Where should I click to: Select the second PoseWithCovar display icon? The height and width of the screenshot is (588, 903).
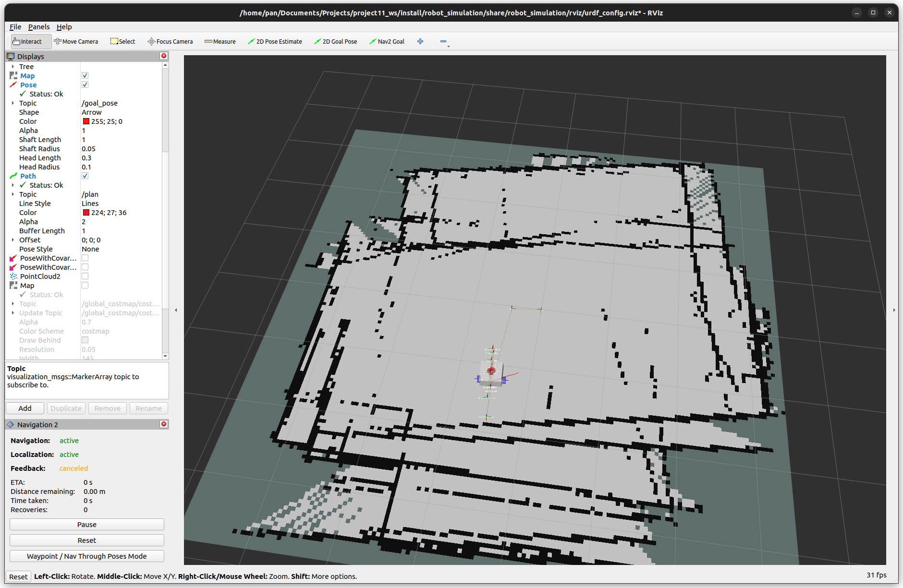13,267
